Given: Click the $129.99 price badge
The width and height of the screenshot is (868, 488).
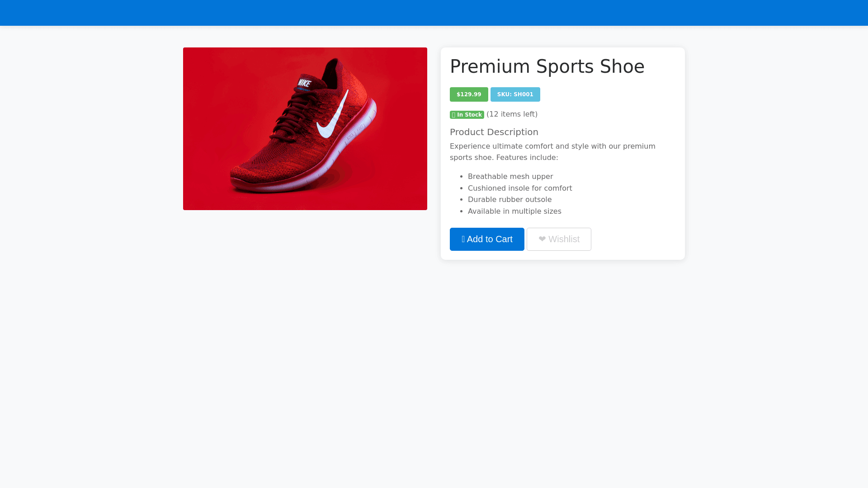Looking at the screenshot, I should click(469, 94).
